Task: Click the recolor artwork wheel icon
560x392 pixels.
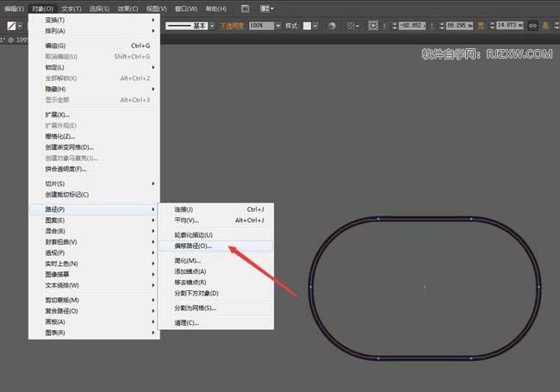Action: pos(332,26)
